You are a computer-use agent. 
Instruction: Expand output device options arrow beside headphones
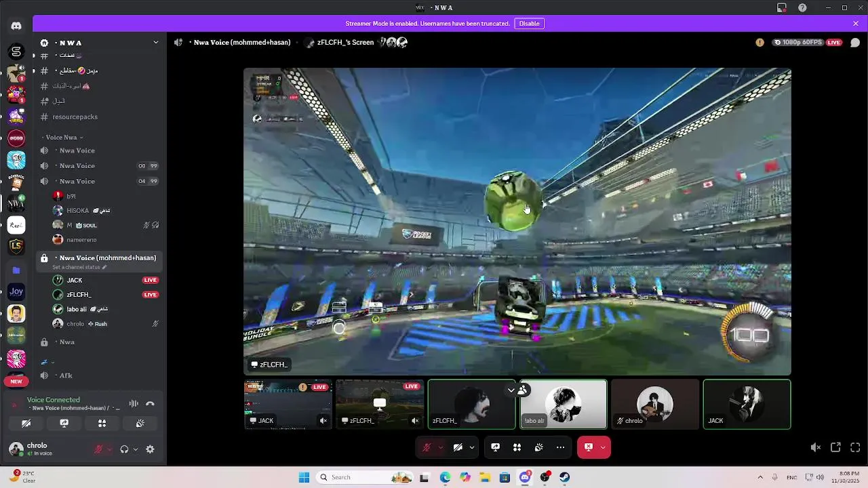point(135,449)
